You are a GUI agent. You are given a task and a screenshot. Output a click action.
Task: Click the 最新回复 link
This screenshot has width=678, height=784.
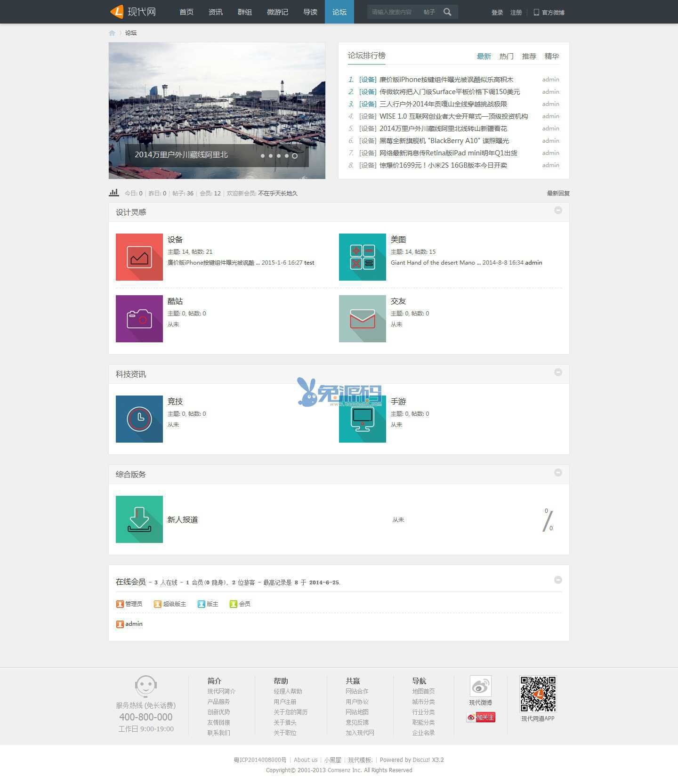pos(558,193)
